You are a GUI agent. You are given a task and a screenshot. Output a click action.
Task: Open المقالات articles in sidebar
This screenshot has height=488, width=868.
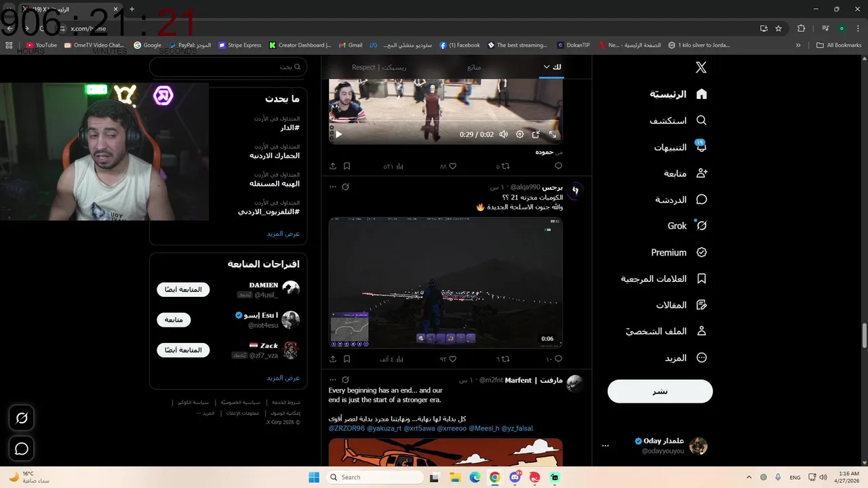click(x=682, y=305)
